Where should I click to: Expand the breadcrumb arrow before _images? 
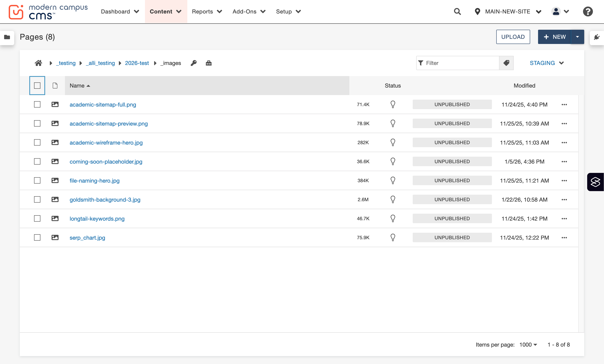click(155, 63)
